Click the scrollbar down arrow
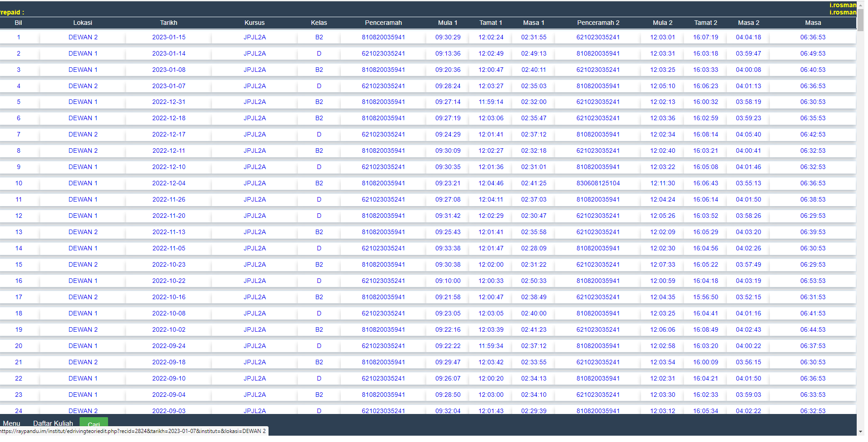This screenshot has height=442, width=868. pos(861,432)
